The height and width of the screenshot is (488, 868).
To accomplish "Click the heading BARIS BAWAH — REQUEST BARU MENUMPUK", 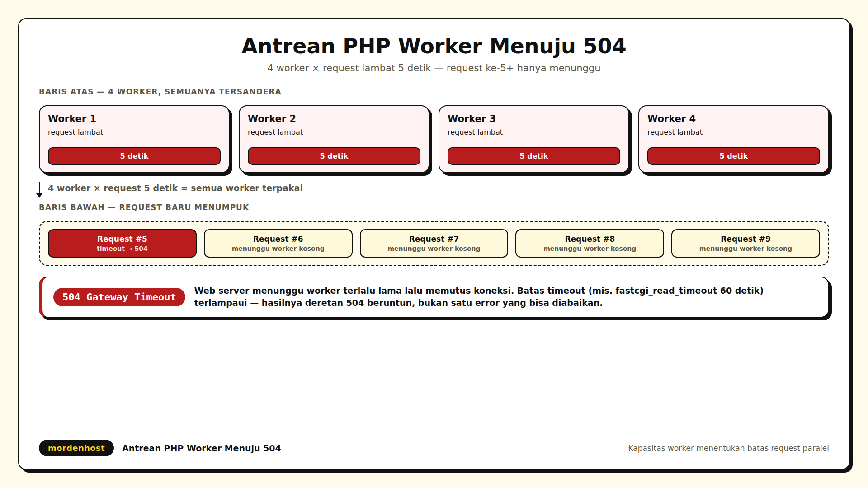I will tap(144, 207).
